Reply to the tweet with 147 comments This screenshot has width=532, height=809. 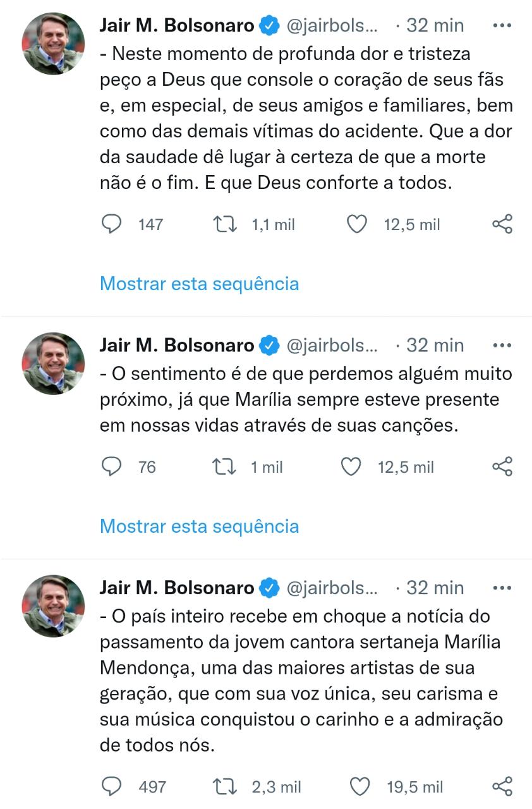(x=112, y=224)
